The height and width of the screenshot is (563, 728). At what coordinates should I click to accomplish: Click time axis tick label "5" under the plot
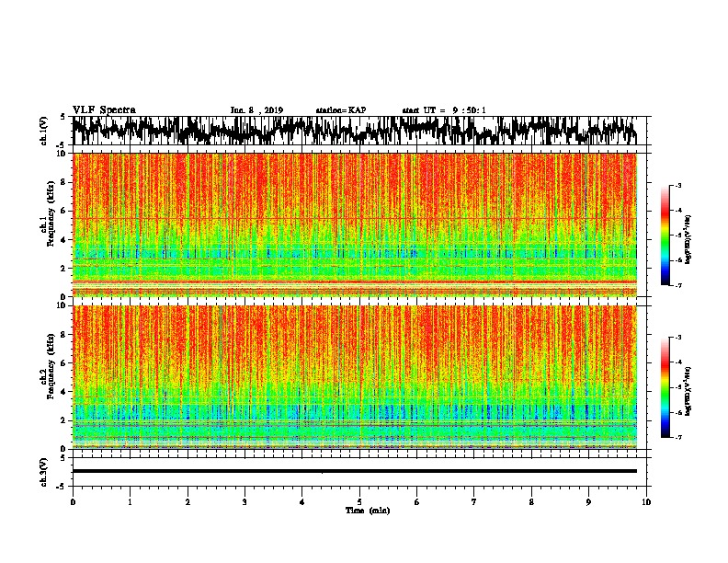coord(359,502)
